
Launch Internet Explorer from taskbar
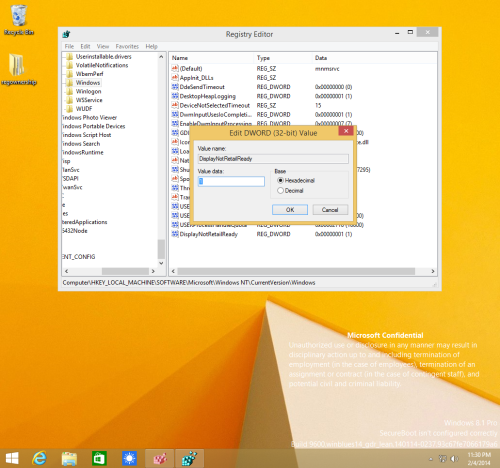coord(39,459)
